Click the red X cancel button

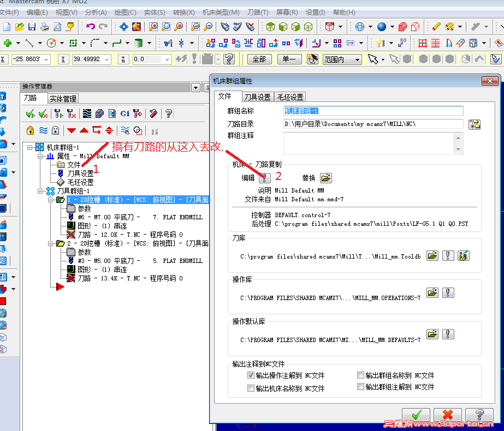(447, 415)
